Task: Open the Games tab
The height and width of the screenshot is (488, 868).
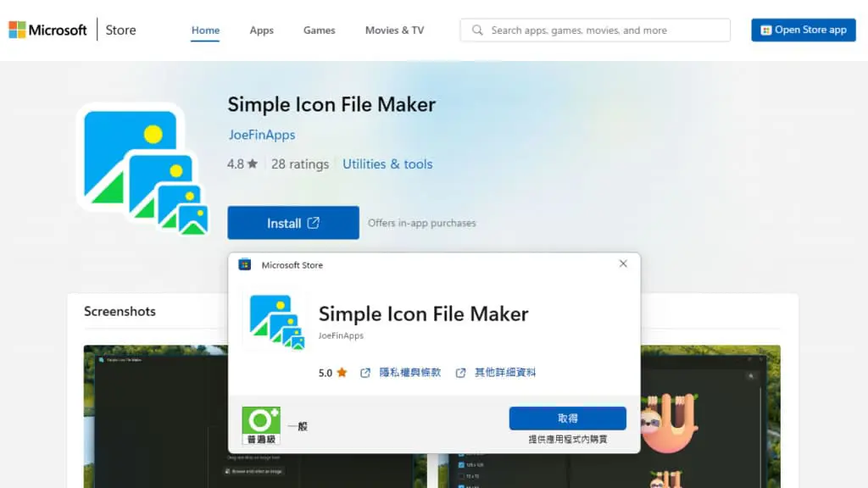Action: pos(319,30)
